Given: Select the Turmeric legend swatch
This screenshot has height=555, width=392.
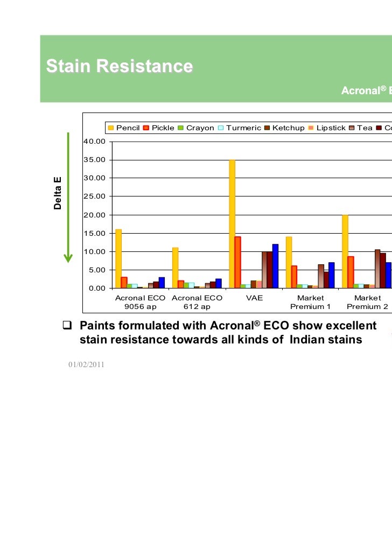Looking at the screenshot, I should pos(221,128).
